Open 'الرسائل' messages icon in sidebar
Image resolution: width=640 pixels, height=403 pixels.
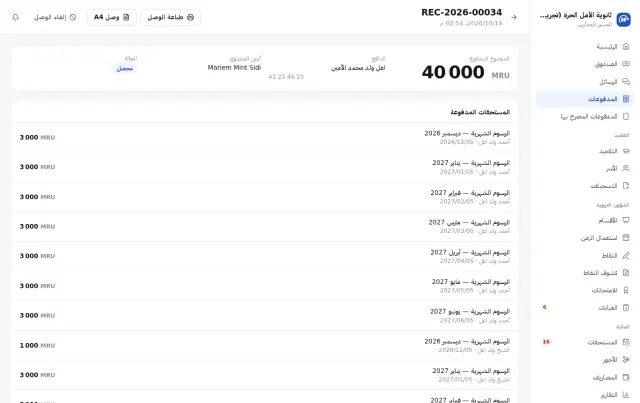(x=626, y=82)
